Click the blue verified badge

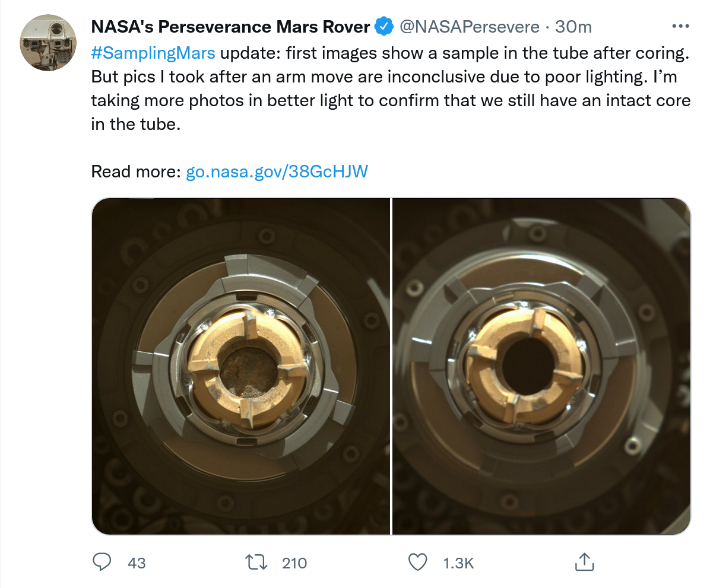point(384,27)
